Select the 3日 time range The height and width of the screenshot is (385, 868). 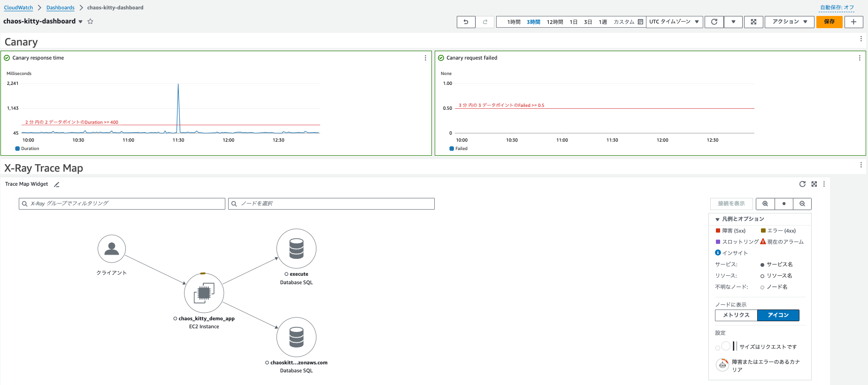coord(588,22)
